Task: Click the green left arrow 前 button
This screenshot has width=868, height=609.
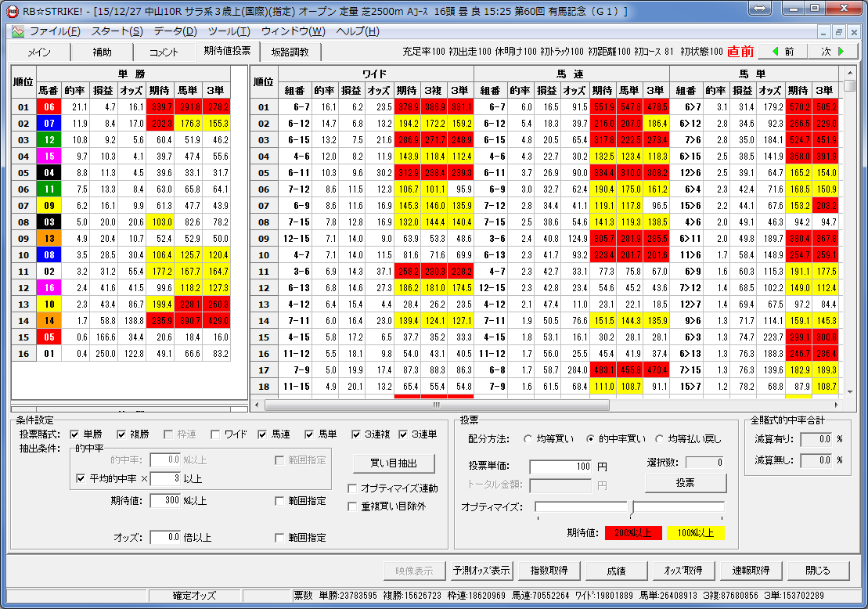Action: coord(782,52)
